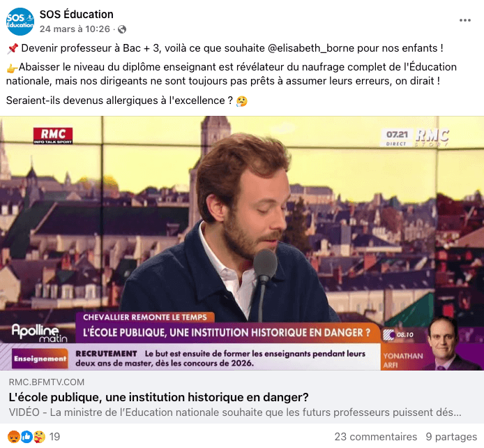The height and width of the screenshot is (448, 484).
Task: Open the 23 commentaires list
Action: (x=376, y=437)
